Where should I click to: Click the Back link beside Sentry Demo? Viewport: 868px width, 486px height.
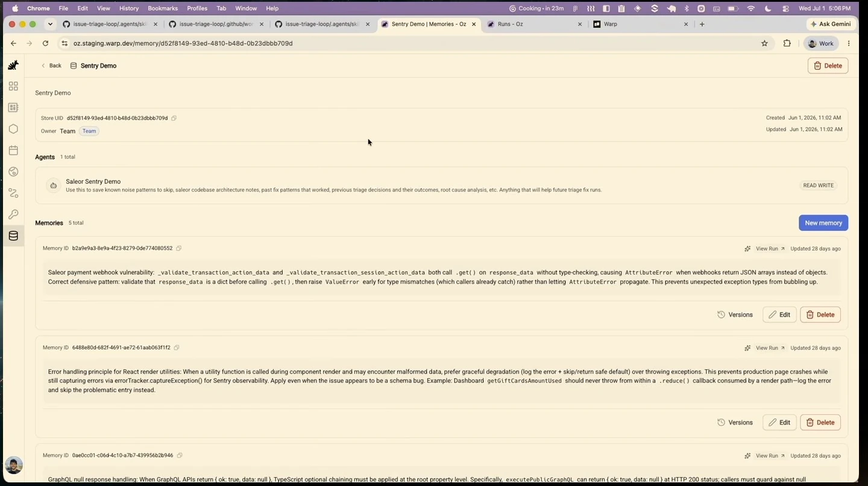pyautogui.click(x=51, y=66)
